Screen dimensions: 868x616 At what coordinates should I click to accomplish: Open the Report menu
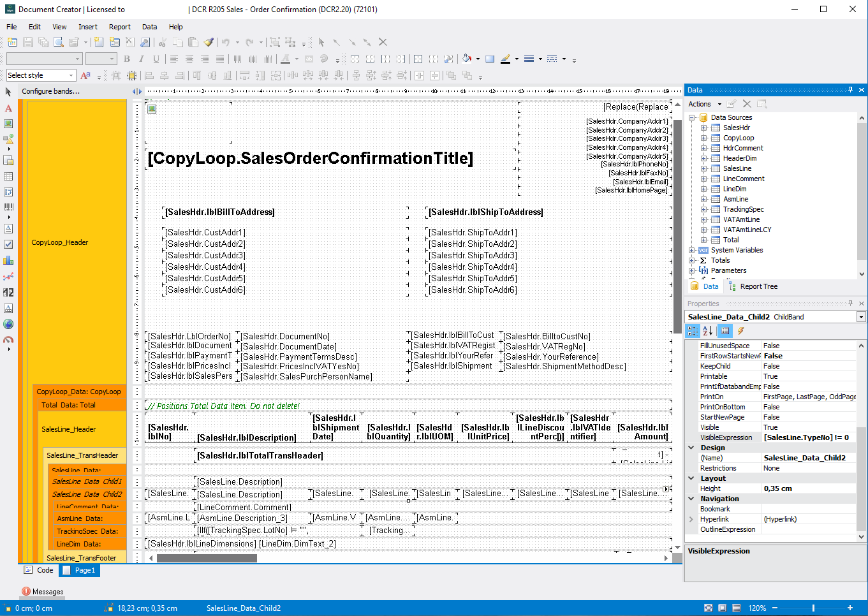click(x=120, y=27)
